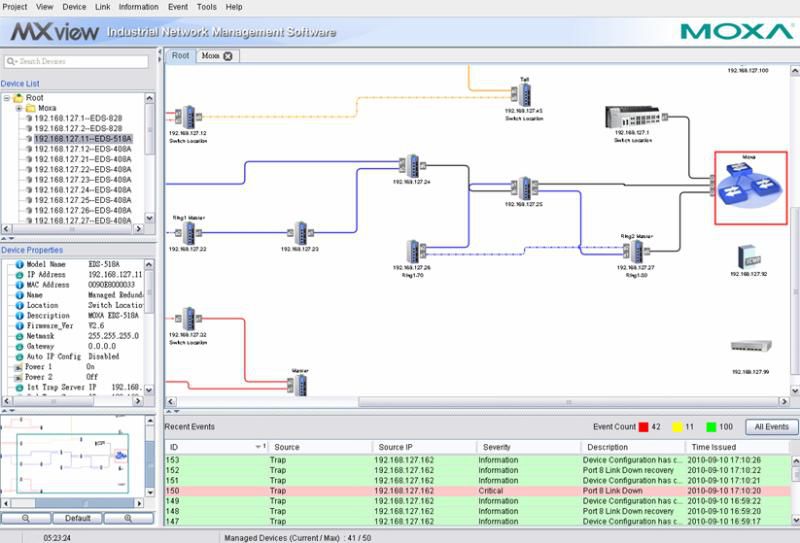Screen dimensions: 800x543
Task: Select the Ring1 Master switch 192.168.127.22
Action: [188, 233]
